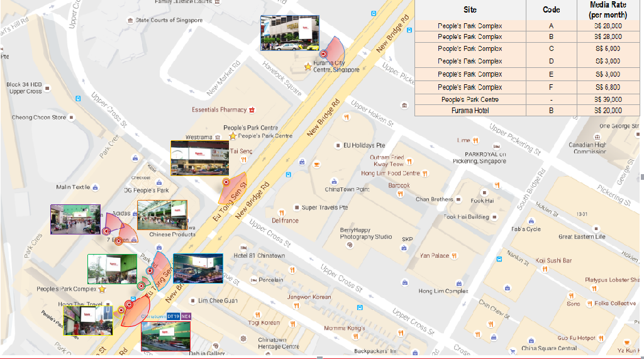The width and height of the screenshot is (644, 359).
Task: Click the Chin Chew St label
Action: [494, 309]
